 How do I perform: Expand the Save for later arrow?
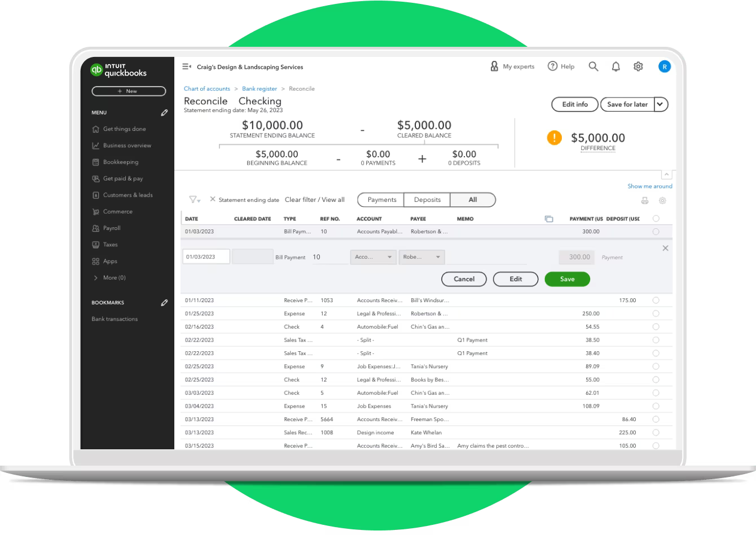click(660, 104)
